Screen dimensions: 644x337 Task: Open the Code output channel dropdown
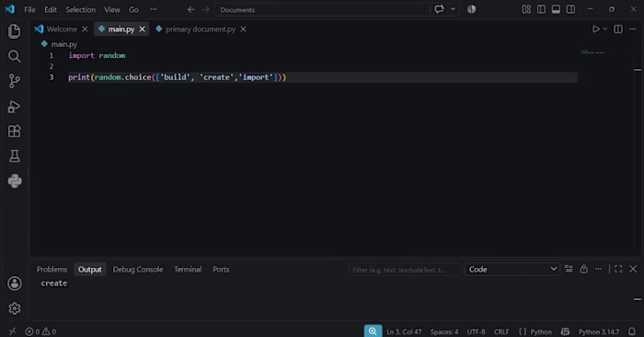click(512, 269)
